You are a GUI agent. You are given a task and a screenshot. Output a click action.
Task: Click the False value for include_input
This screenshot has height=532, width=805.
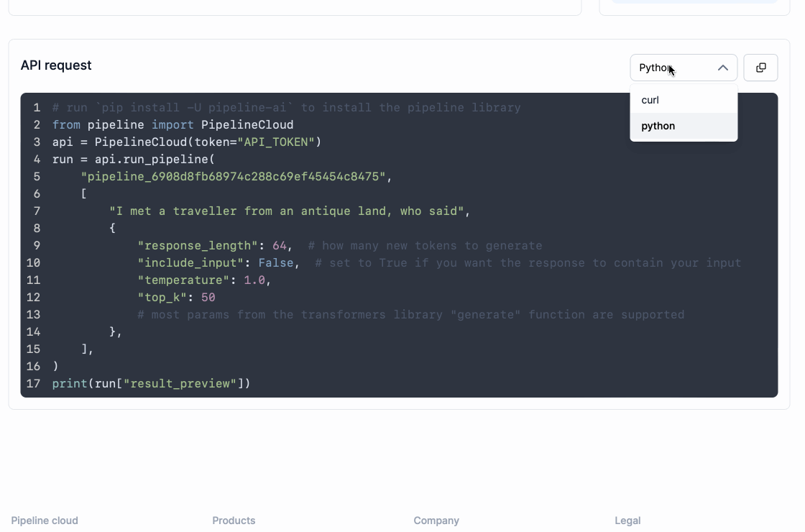click(276, 263)
